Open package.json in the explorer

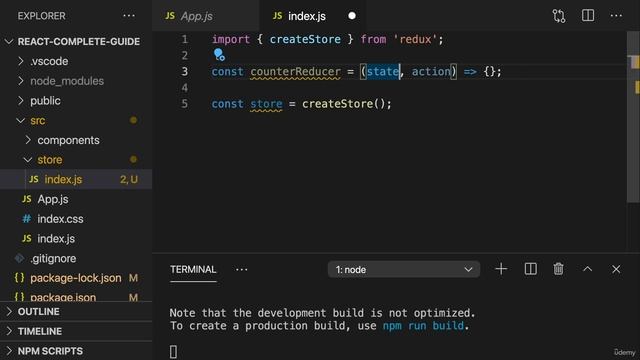click(76, 297)
